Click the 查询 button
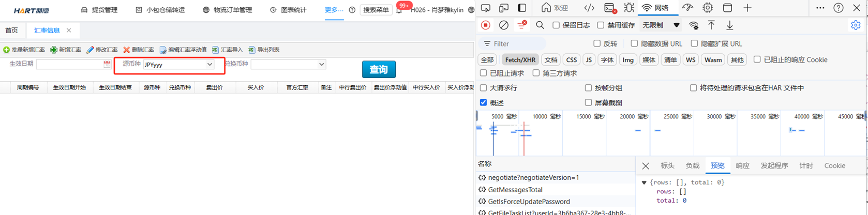 click(x=379, y=69)
